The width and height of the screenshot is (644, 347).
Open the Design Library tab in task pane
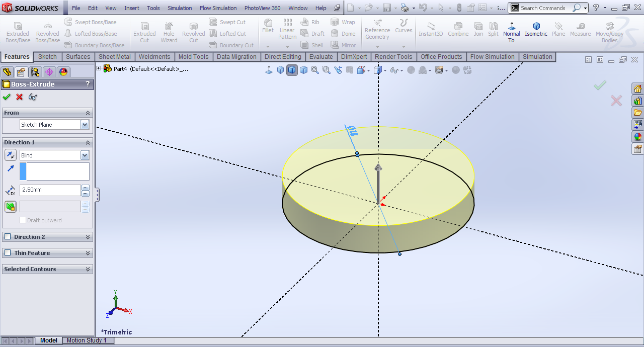(x=637, y=101)
